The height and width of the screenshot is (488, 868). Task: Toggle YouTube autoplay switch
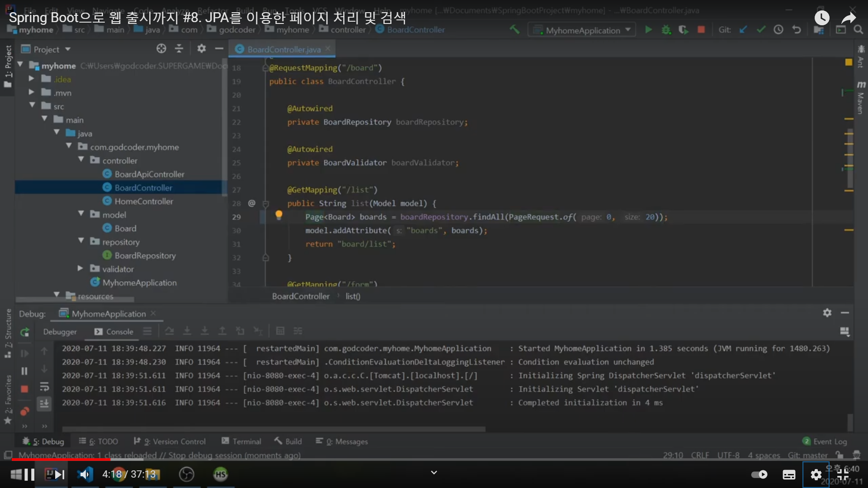coord(759,474)
